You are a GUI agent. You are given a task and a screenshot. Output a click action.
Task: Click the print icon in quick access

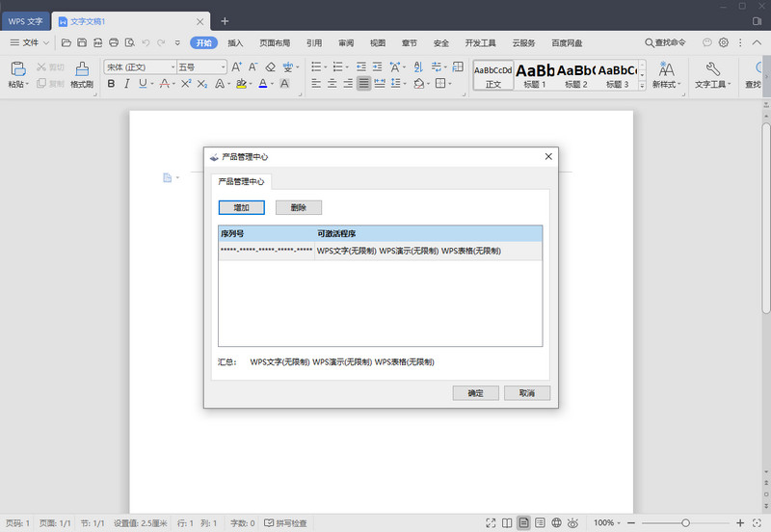114,42
